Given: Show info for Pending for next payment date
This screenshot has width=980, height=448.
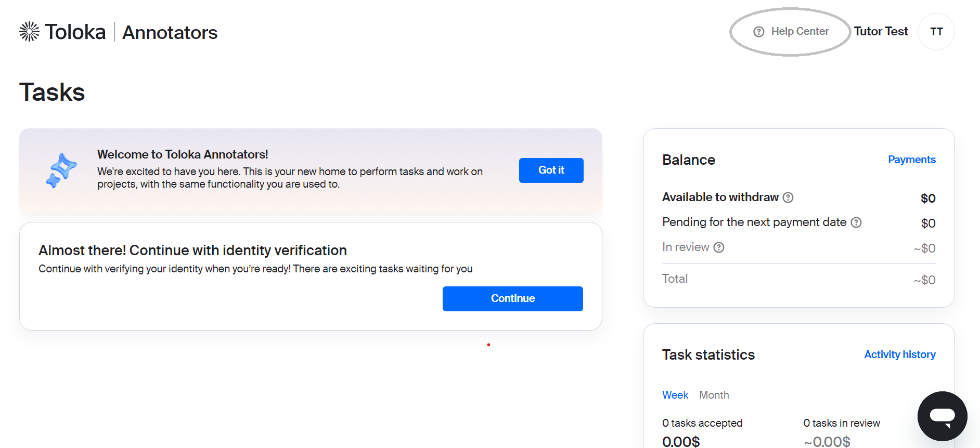Looking at the screenshot, I should (856, 222).
